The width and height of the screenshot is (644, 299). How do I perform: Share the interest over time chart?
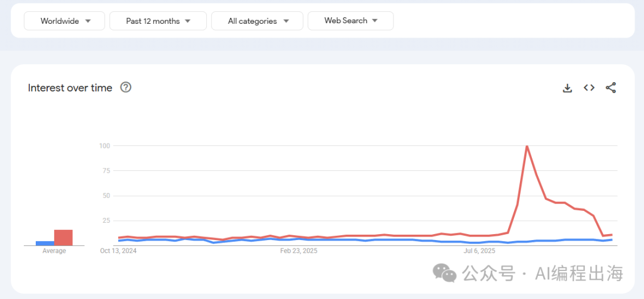(x=611, y=88)
